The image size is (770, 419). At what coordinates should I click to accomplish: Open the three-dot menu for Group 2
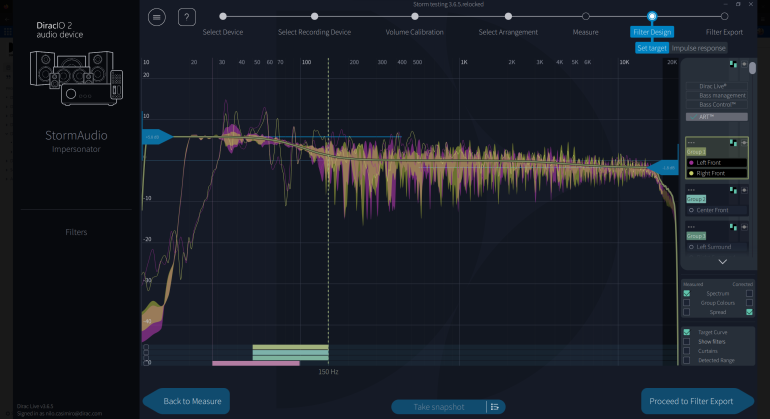pyautogui.click(x=690, y=189)
